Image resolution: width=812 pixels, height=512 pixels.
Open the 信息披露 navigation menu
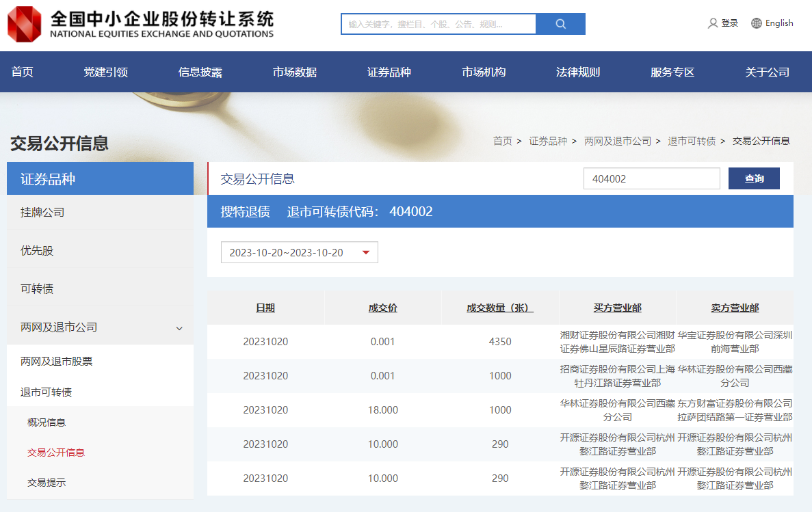[x=200, y=72]
